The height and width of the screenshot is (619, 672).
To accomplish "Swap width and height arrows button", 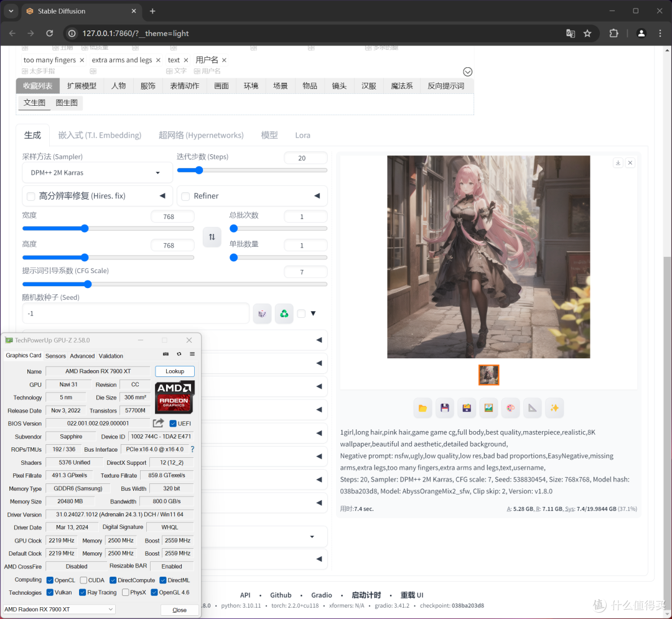I will pyautogui.click(x=212, y=236).
